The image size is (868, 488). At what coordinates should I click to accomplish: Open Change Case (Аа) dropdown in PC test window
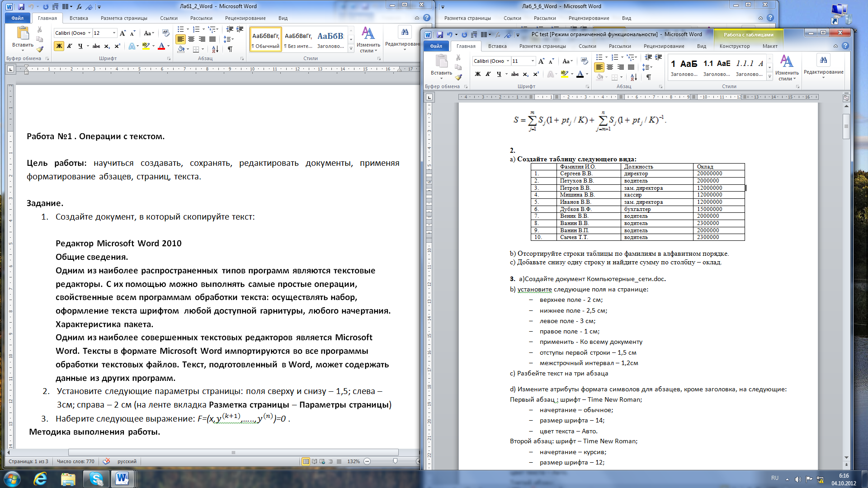[567, 61]
